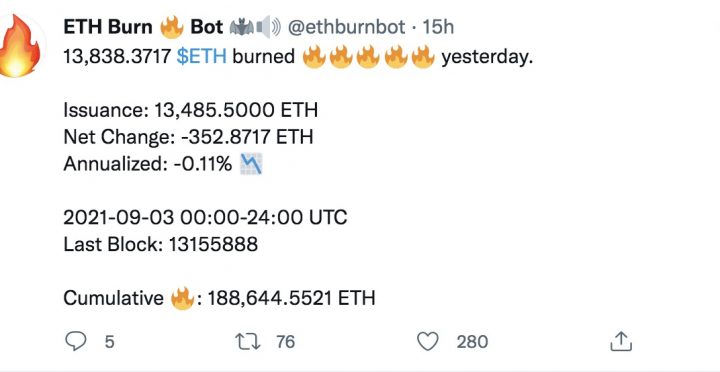The height and width of the screenshot is (372, 720).
Task: Click the 5 replies count
Action: [109, 342]
